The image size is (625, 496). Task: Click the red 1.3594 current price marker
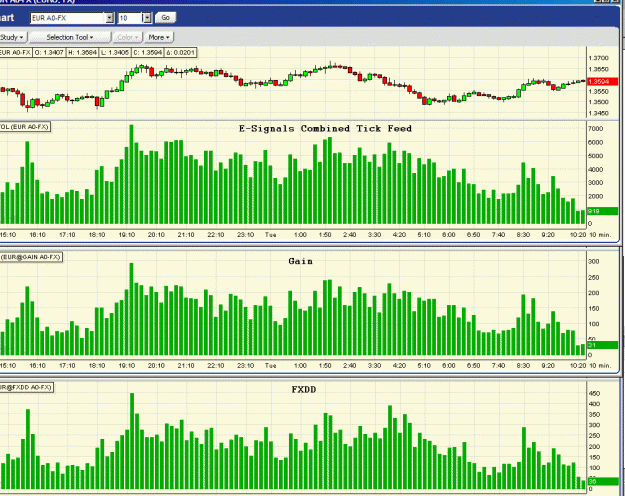click(602, 81)
